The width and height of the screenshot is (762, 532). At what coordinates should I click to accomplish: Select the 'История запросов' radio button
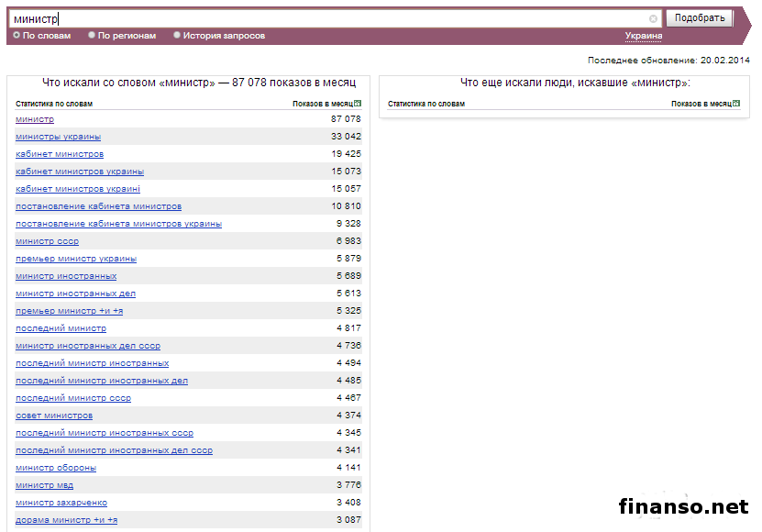point(177,36)
